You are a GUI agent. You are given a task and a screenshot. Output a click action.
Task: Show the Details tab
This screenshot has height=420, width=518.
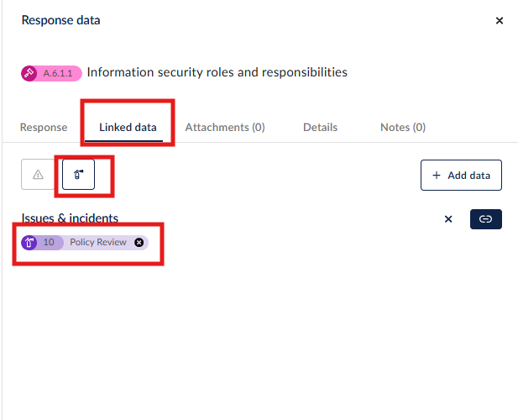pos(320,128)
